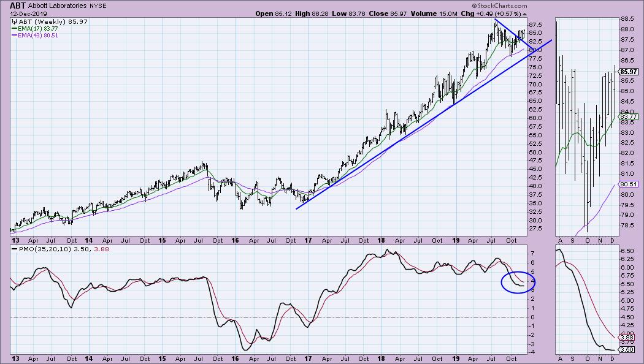Click the -4 label on PMO axis

click(x=532, y=352)
